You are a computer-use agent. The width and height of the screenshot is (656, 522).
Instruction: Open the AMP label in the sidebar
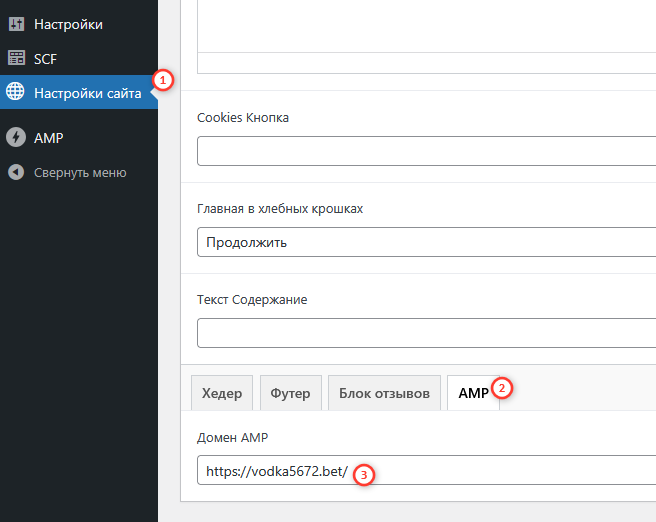(x=48, y=138)
